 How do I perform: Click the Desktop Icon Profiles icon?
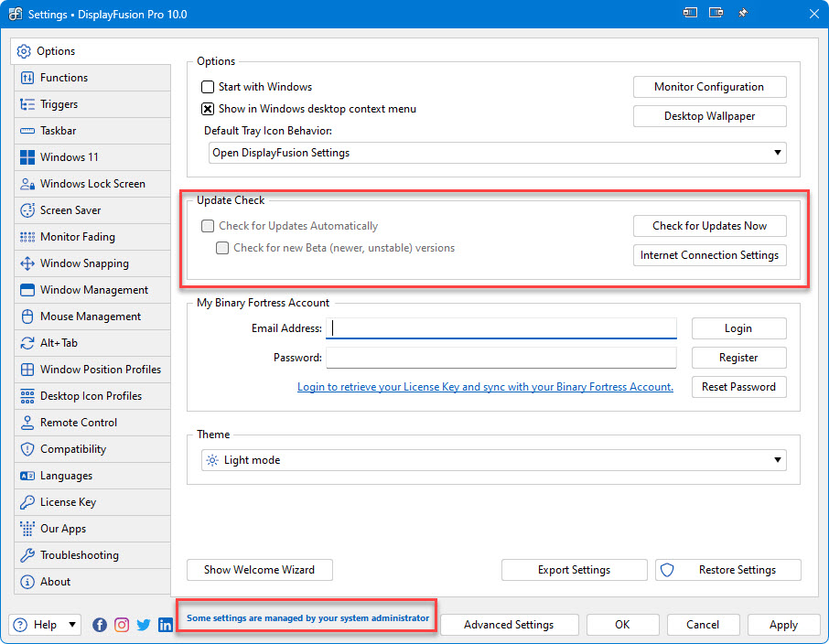pos(27,396)
